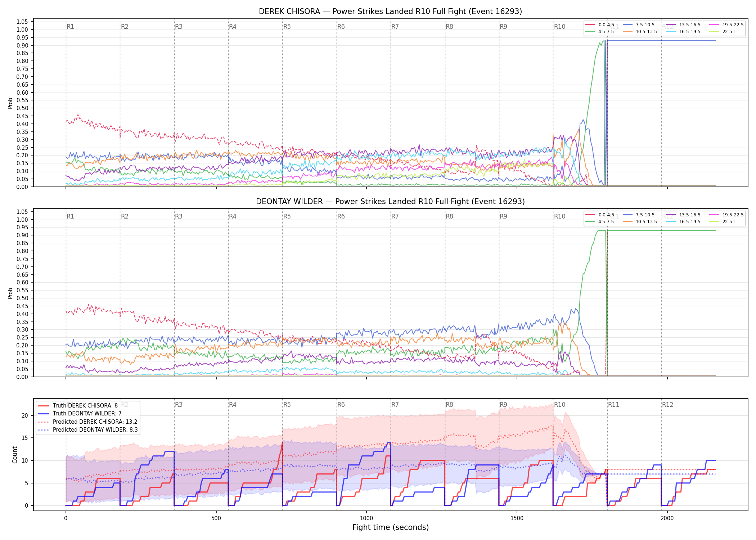
Task: Click the R9 label in the Count chart
Action: tap(503, 405)
